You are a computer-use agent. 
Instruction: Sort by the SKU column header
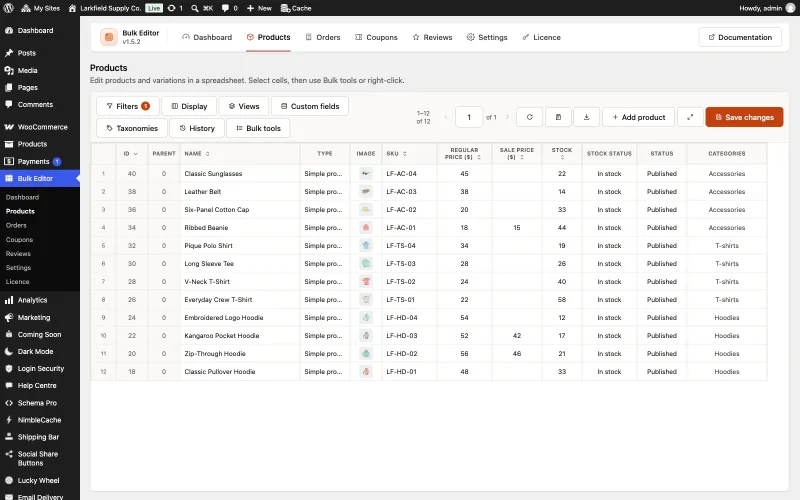click(409, 154)
